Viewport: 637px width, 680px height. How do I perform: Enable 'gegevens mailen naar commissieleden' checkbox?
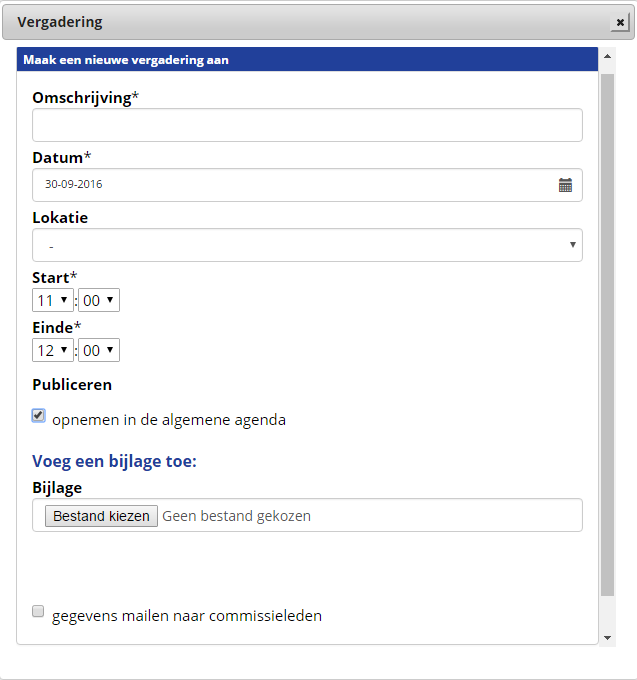coord(39,611)
